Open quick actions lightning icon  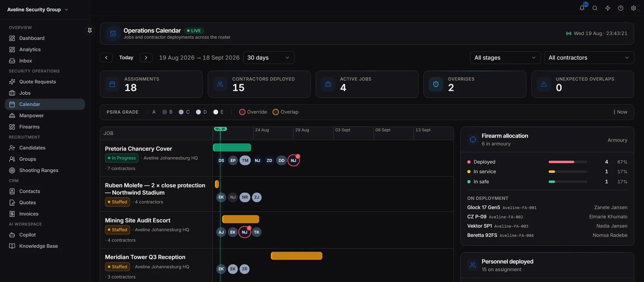point(608,8)
